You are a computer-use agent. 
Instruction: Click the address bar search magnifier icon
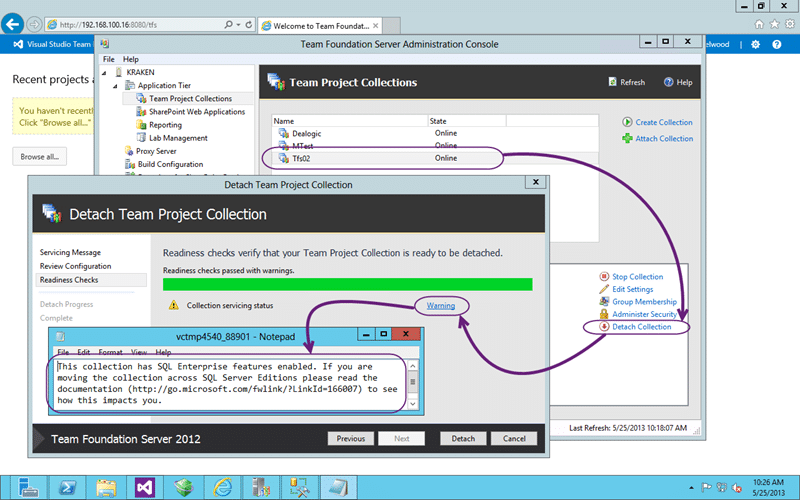click(x=228, y=24)
